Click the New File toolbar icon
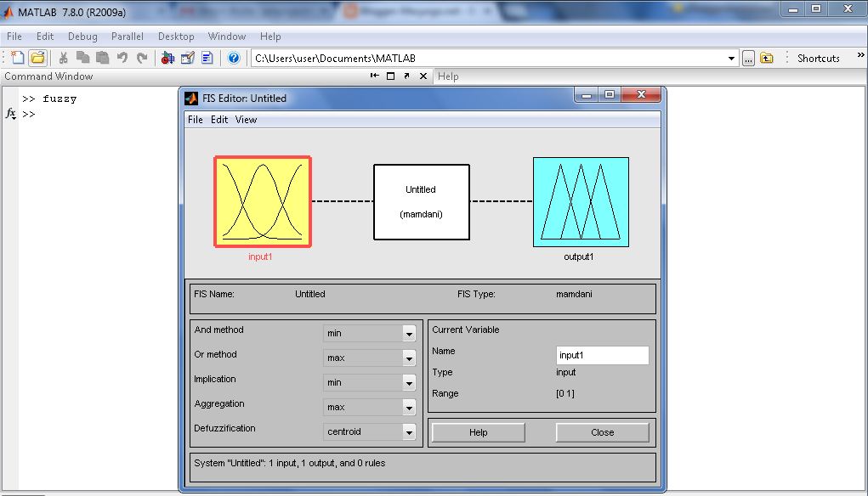Viewport: 868px width, 496px height. click(x=19, y=58)
